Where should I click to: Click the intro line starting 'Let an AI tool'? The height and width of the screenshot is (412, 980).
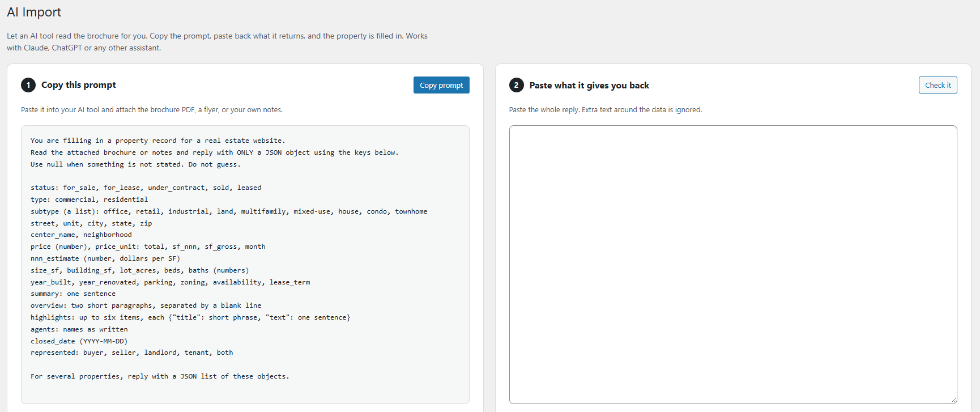coord(217,36)
